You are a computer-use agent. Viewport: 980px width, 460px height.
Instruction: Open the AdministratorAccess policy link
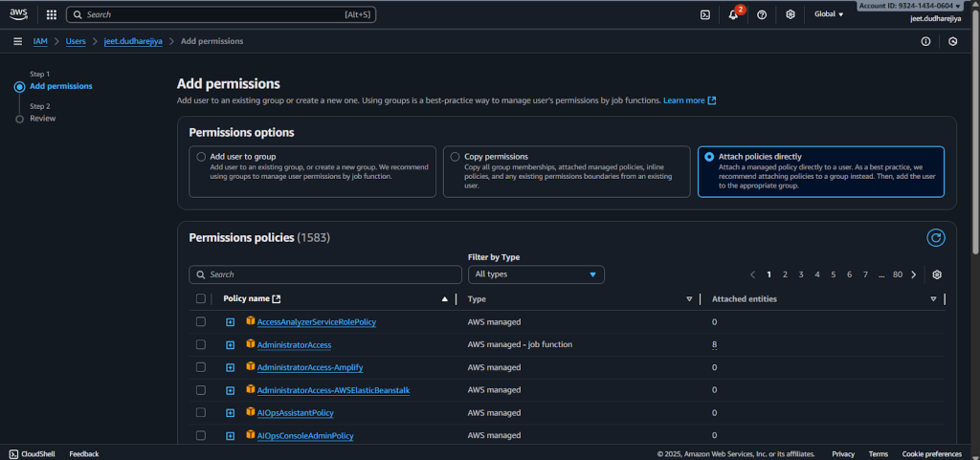coord(295,344)
